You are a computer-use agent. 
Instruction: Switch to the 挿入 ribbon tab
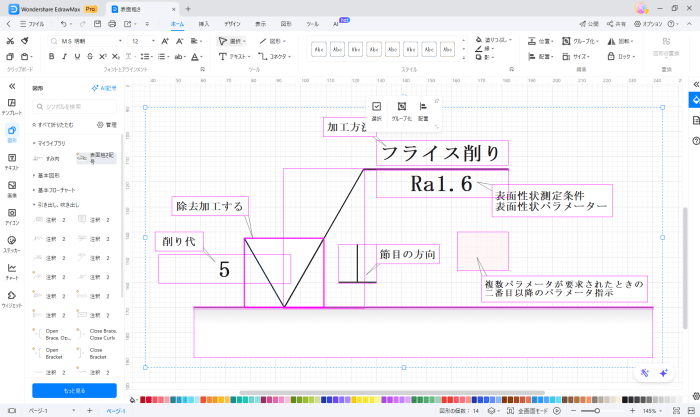tap(204, 24)
